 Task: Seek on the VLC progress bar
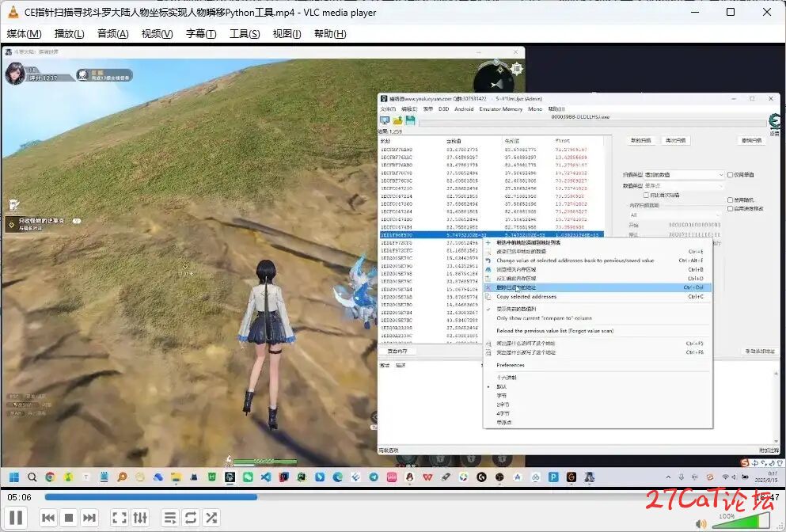pos(398,497)
